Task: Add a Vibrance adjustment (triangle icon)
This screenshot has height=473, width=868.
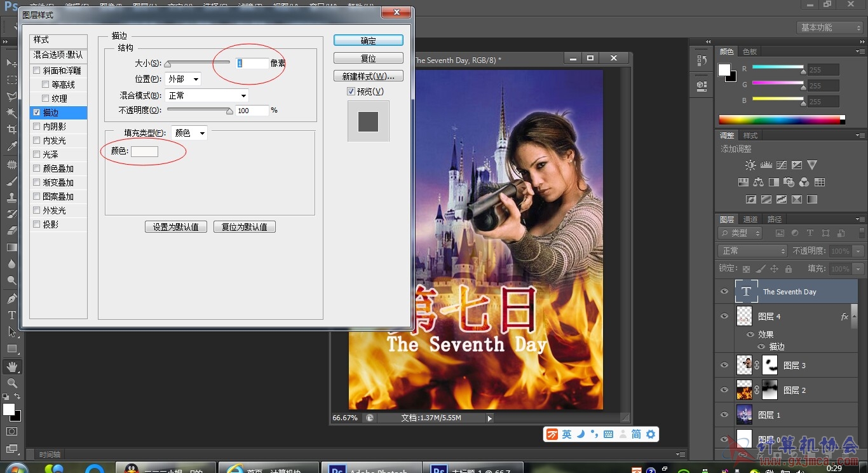Action: pyautogui.click(x=812, y=165)
